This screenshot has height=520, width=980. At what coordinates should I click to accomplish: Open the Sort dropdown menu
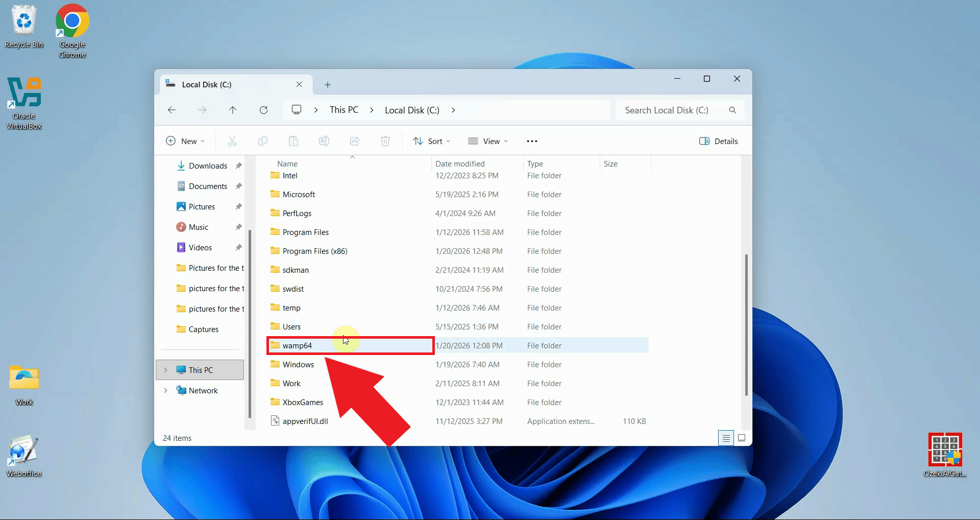tap(431, 141)
